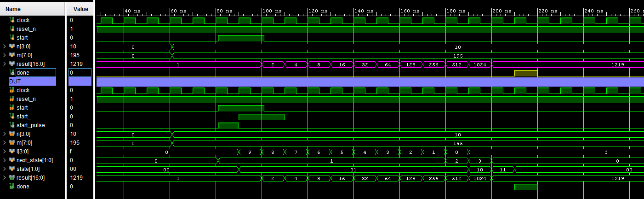Viewport: 644px width, 199px height.
Task: Click the '9' segment in the i[3:0] waveform
Action: click(x=250, y=152)
